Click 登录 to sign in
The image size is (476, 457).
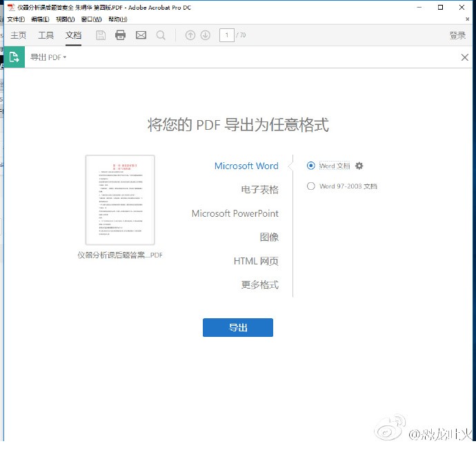coord(457,35)
